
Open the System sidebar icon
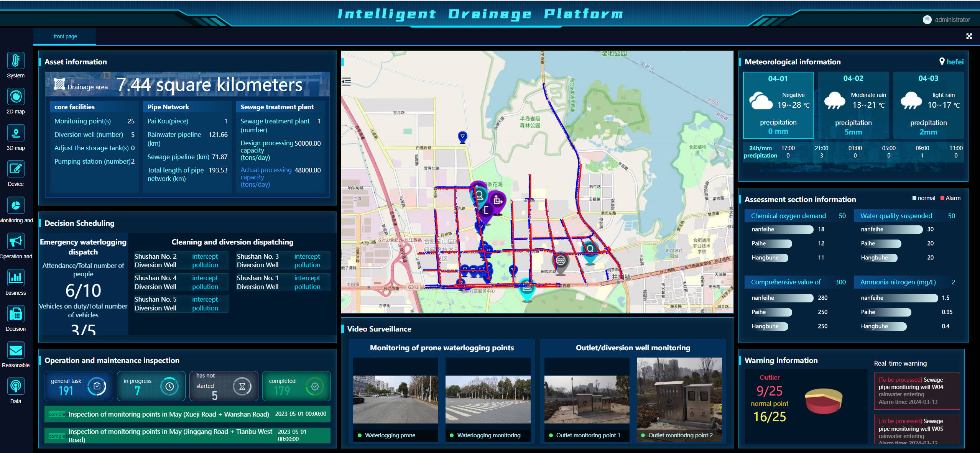(x=16, y=61)
